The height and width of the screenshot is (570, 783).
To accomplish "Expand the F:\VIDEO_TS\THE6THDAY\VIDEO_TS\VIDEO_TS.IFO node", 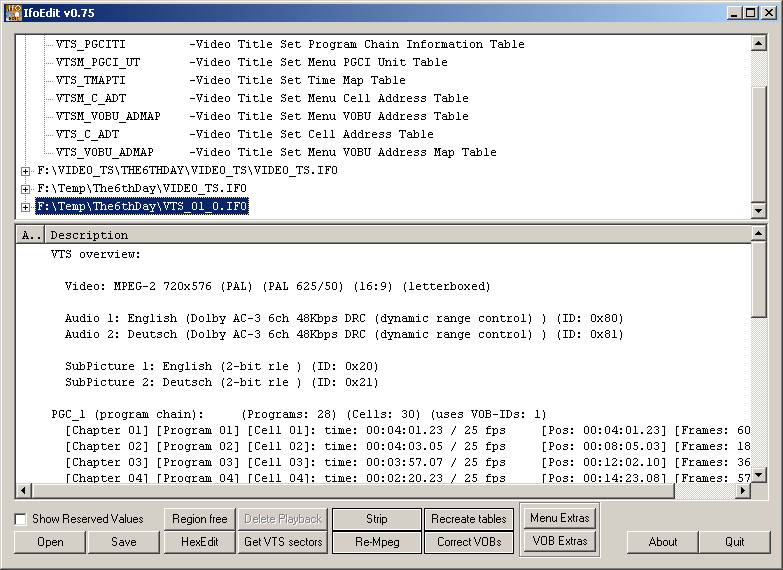I will coord(25,171).
